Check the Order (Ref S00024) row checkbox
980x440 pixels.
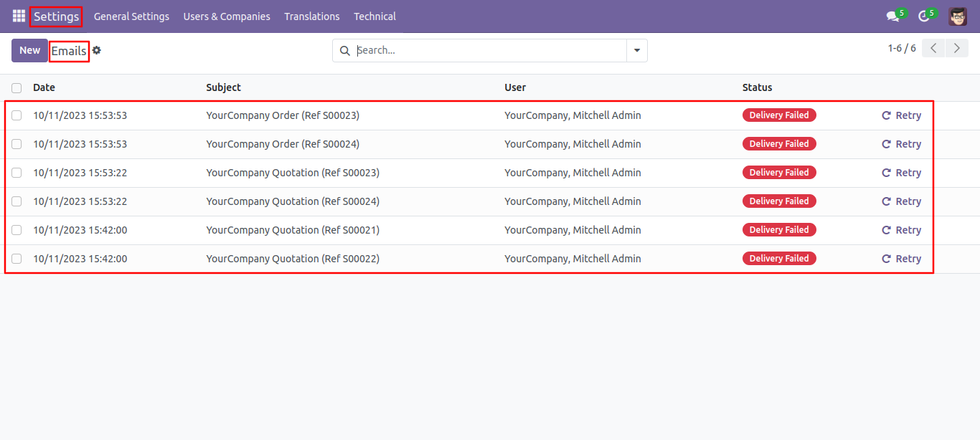tap(17, 144)
